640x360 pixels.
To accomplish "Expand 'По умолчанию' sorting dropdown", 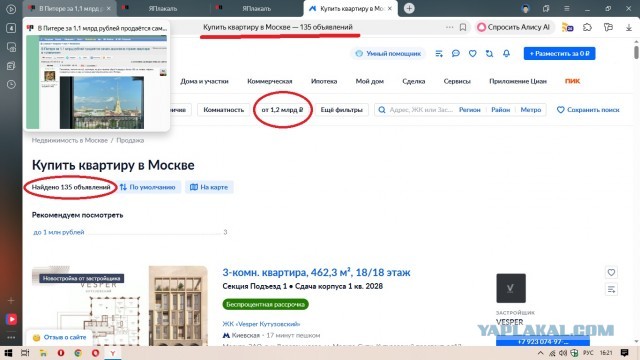I will click(x=148, y=187).
